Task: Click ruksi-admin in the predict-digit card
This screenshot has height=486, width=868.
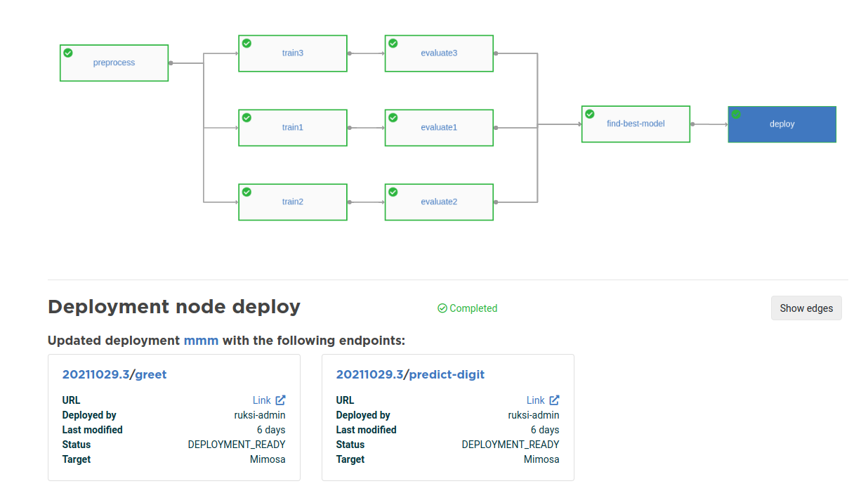Action: tap(534, 415)
